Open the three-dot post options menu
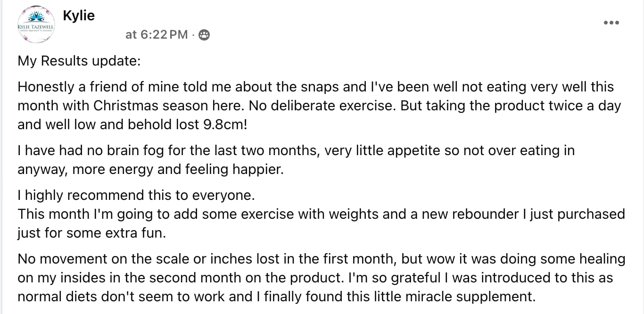This screenshot has height=314, width=644. (x=611, y=23)
